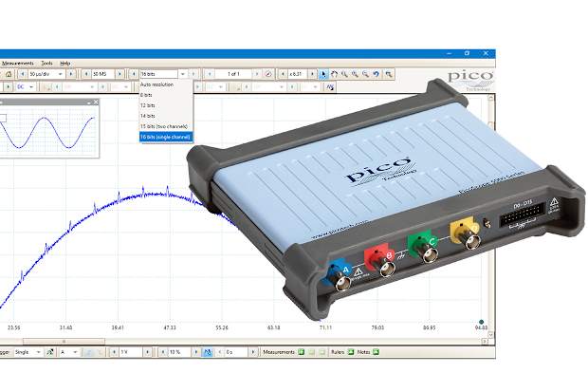
Task: Close the zoom overview panel
Action: click(x=96, y=103)
